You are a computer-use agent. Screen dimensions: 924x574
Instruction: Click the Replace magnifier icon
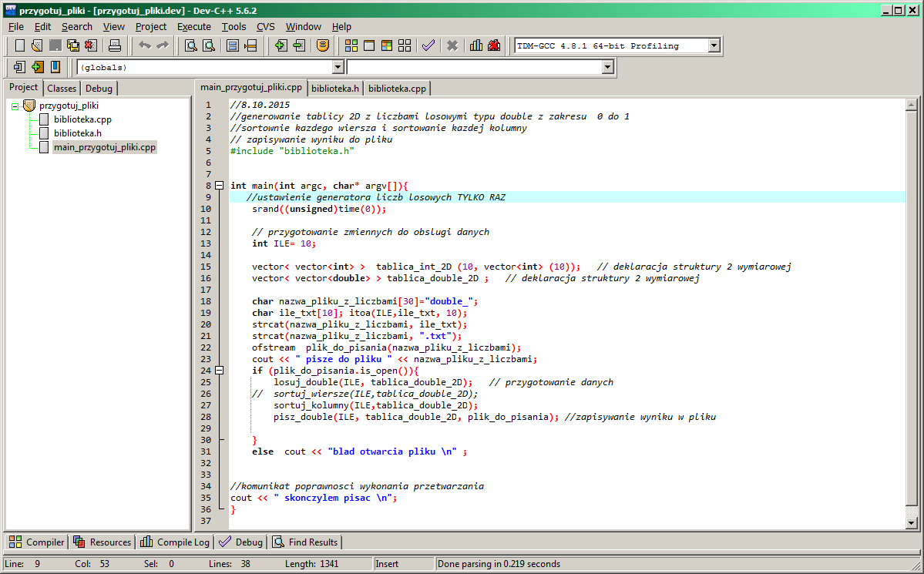[x=209, y=45]
